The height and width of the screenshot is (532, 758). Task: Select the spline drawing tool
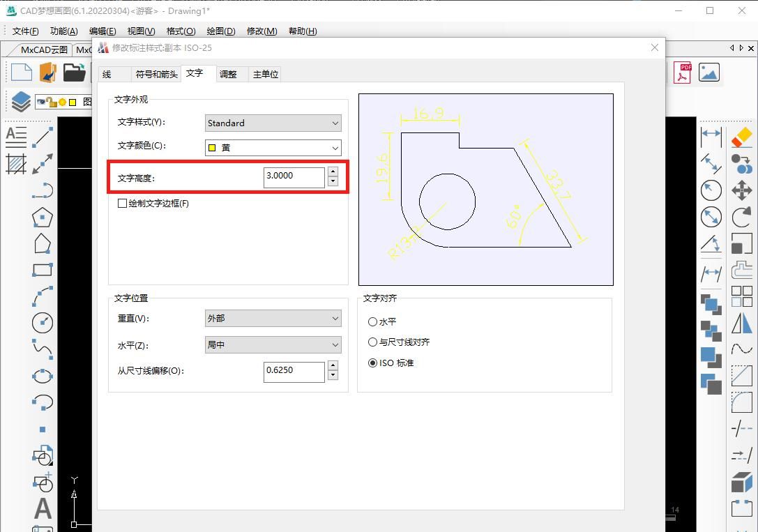pos(42,349)
